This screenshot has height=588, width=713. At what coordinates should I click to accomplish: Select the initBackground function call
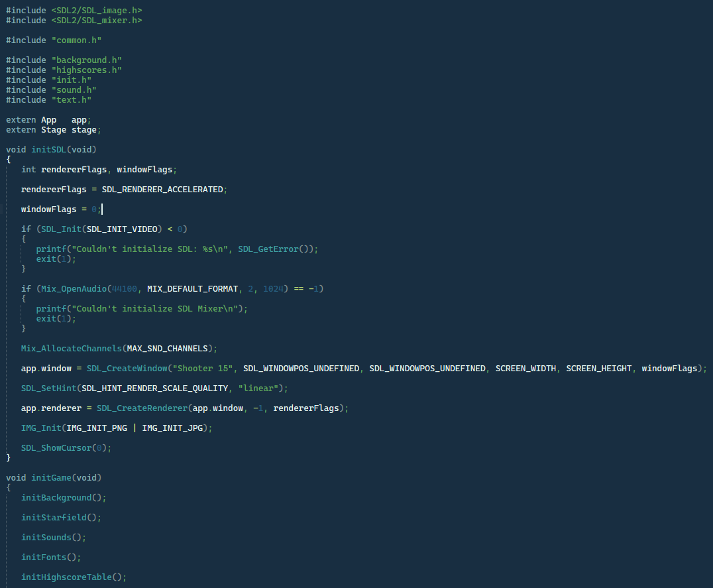tap(58, 497)
